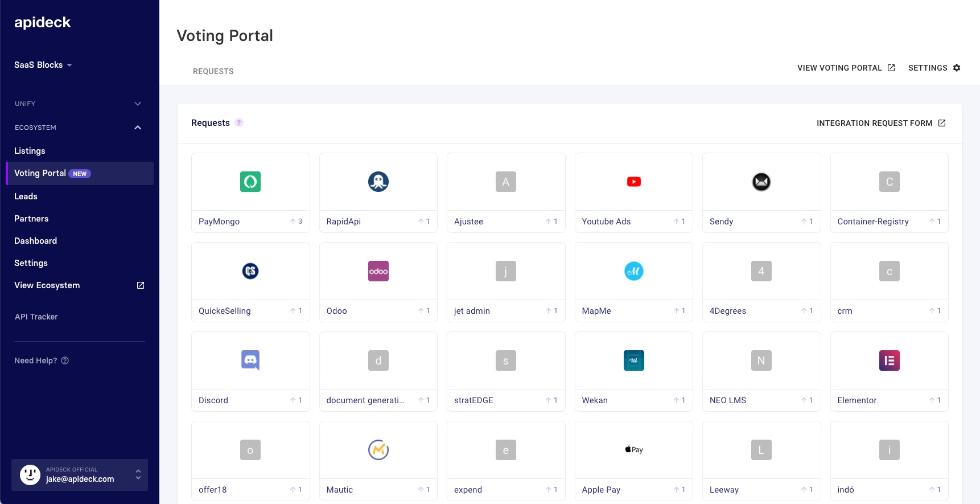
Task: Click the Need Help question icon
Action: [65, 360]
